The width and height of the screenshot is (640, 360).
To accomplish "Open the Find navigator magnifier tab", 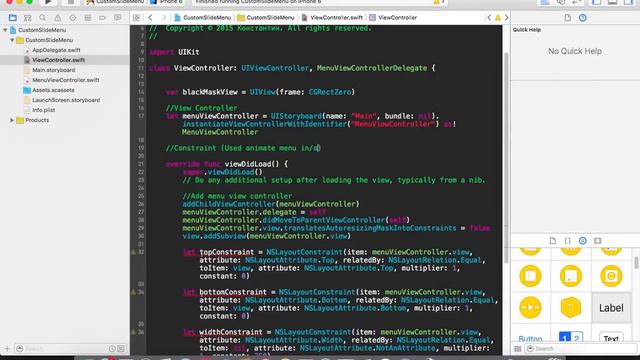I will tap(42, 18).
